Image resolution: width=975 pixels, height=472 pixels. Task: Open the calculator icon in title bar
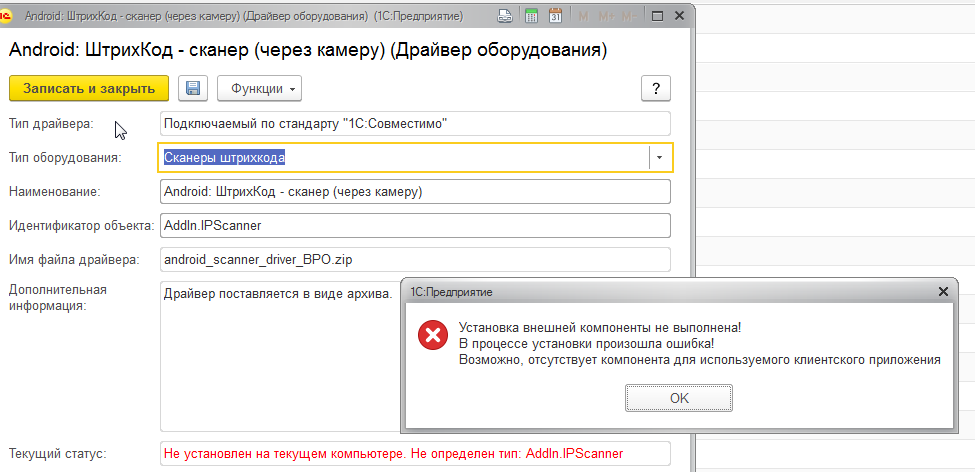pyautogui.click(x=531, y=17)
